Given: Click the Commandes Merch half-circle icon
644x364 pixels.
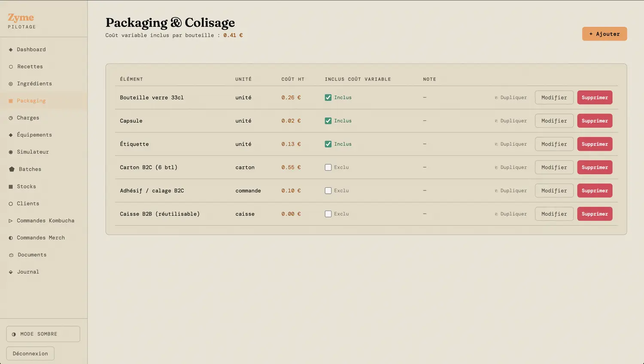Looking at the screenshot, I should click(11, 238).
